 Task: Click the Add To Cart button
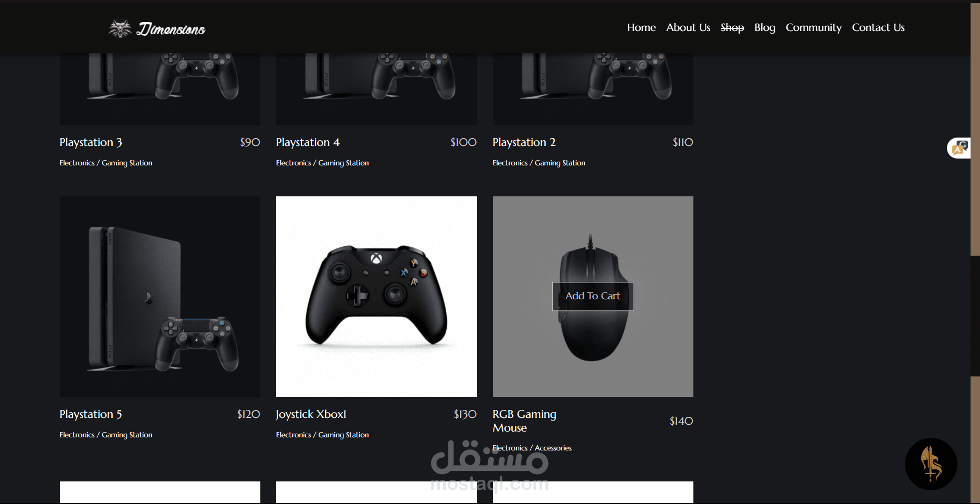(x=593, y=296)
